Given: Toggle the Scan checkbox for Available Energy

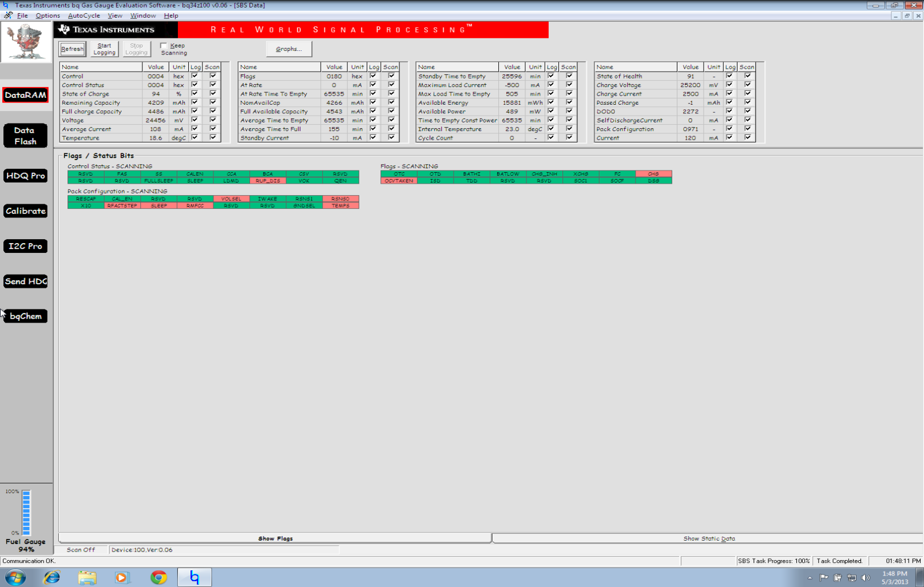Looking at the screenshot, I should (x=569, y=102).
